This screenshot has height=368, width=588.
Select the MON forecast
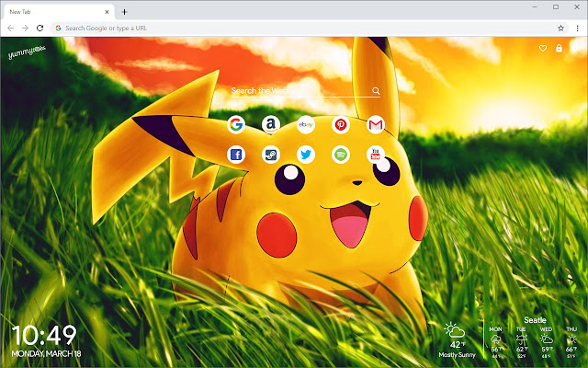(x=496, y=342)
